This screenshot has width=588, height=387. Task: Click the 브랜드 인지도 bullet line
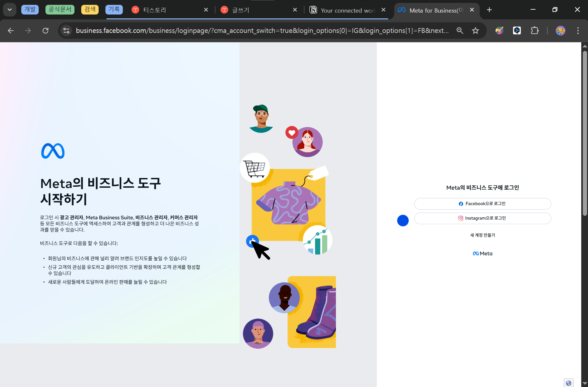[x=117, y=258]
